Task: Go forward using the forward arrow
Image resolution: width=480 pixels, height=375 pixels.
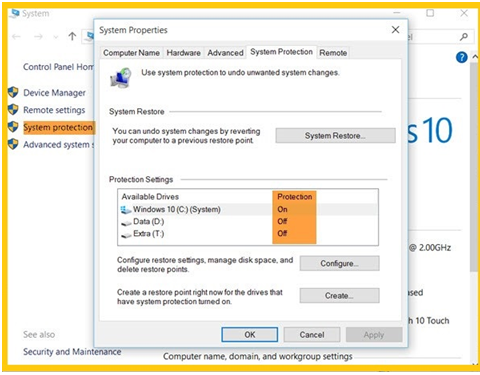Action: coord(38,36)
